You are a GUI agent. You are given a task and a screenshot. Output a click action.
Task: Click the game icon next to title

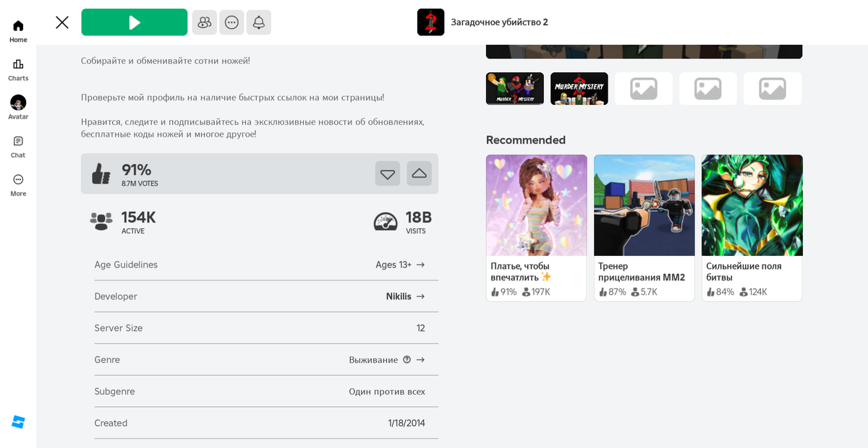430,22
